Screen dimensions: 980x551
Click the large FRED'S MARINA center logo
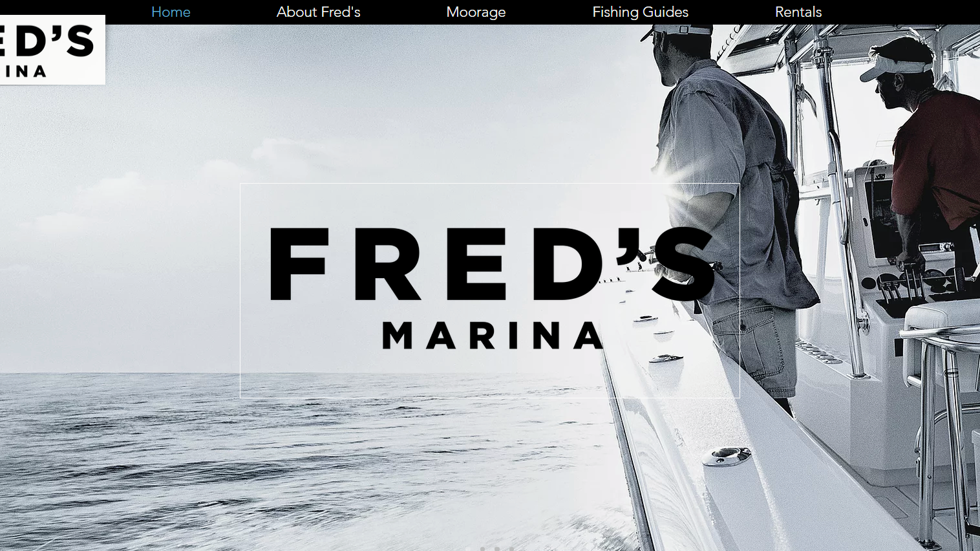489,290
